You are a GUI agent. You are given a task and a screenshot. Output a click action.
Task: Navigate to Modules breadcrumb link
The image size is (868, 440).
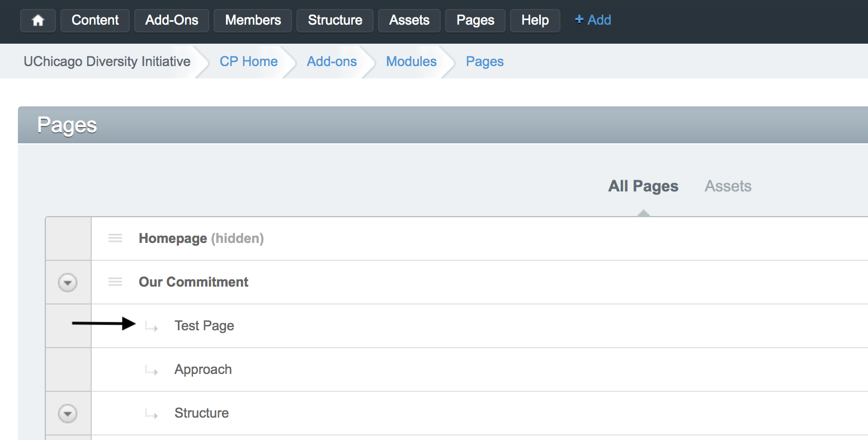tap(411, 62)
